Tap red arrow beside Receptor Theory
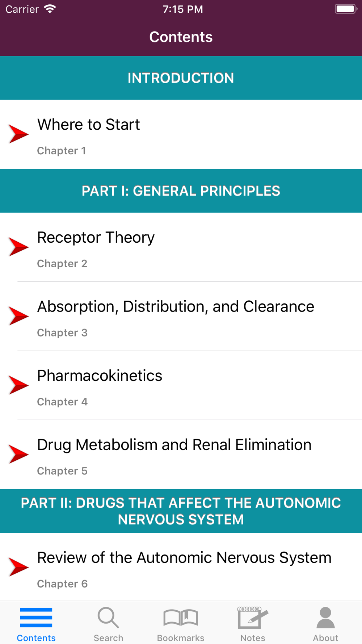The image size is (362, 644). 18,247
